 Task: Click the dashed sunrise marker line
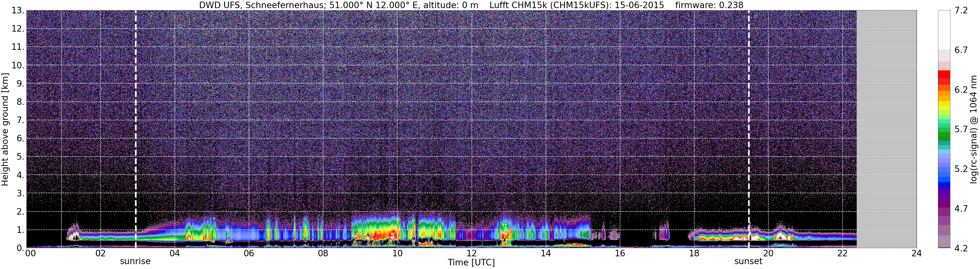[x=135, y=129]
